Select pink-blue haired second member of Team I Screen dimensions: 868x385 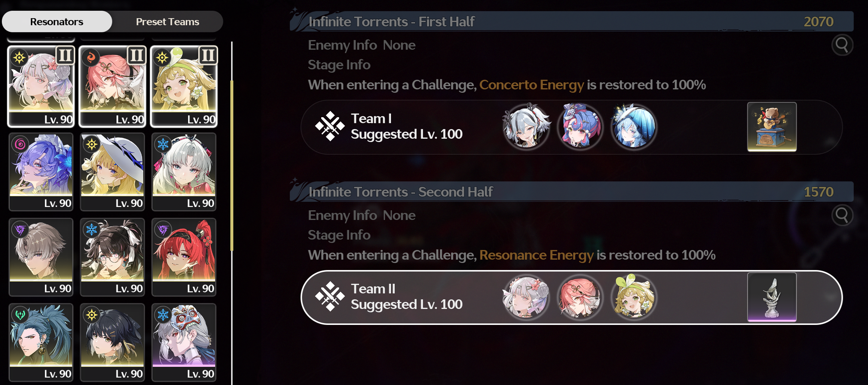(x=580, y=127)
